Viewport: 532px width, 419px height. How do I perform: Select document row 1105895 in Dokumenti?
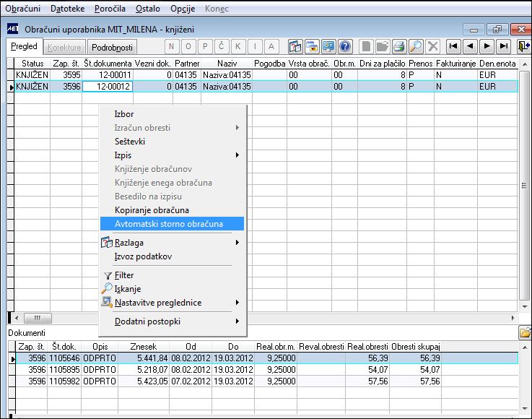[x=266, y=369]
